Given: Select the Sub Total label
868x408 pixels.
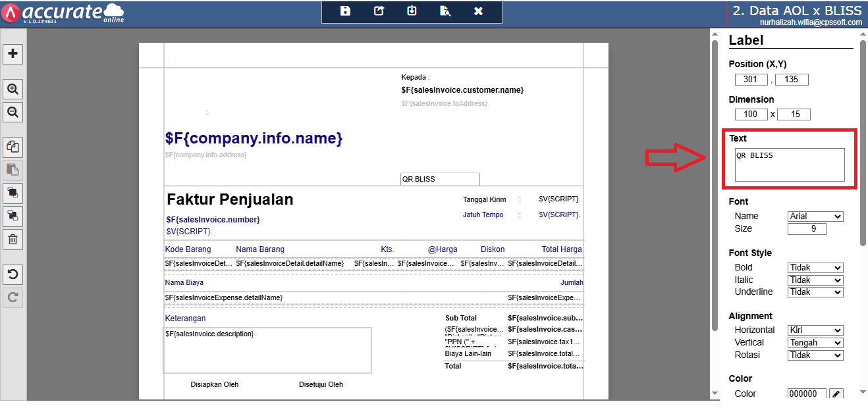Looking at the screenshot, I should pyautogui.click(x=461, y=318).
